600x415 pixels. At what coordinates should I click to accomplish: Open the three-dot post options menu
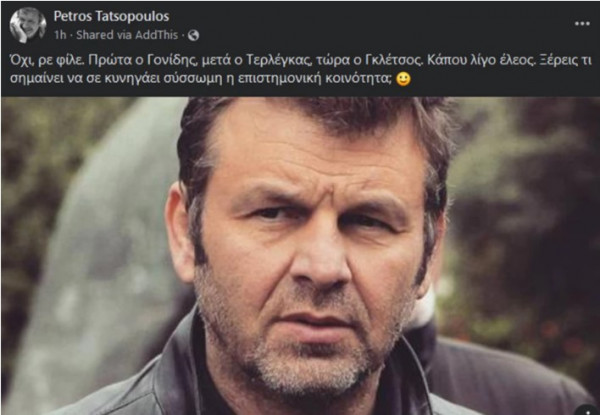point(582,24)
